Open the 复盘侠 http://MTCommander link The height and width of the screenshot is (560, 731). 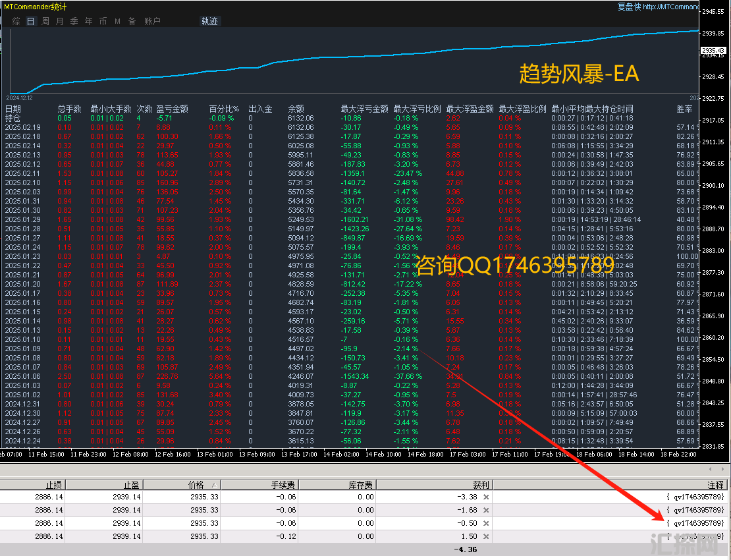coord(658,7)
